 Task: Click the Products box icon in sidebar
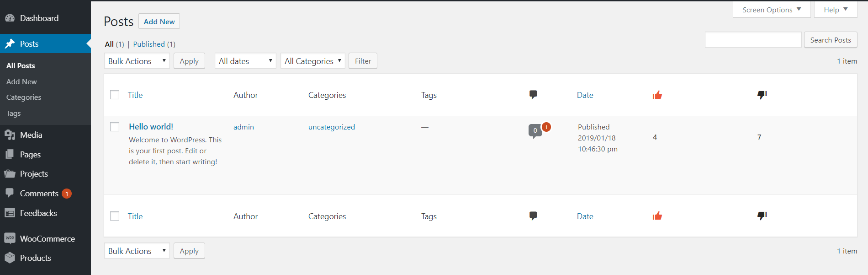10,258
